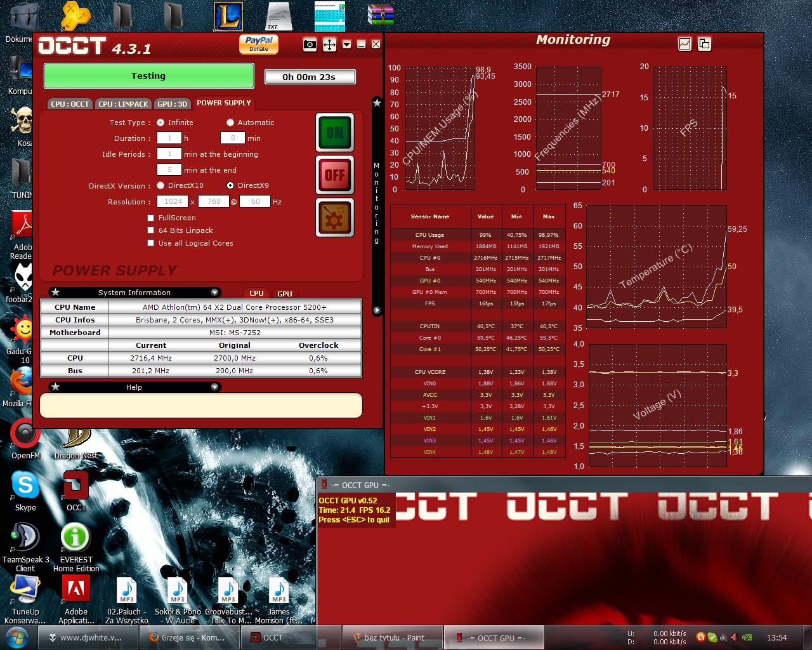Click the resolution width field 1024
812x650 pixels.
[173, 201]
